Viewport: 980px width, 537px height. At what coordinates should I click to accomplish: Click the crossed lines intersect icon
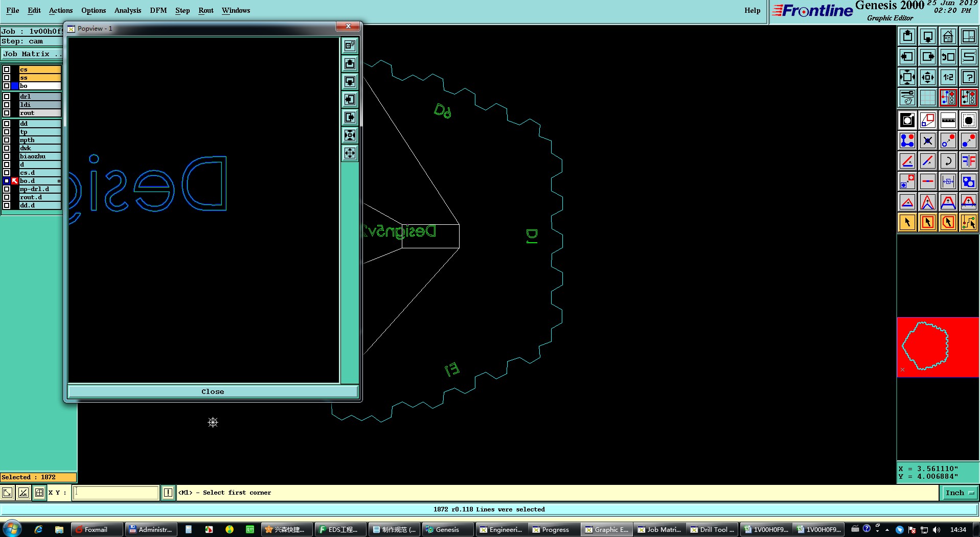(x=928, y=141)
